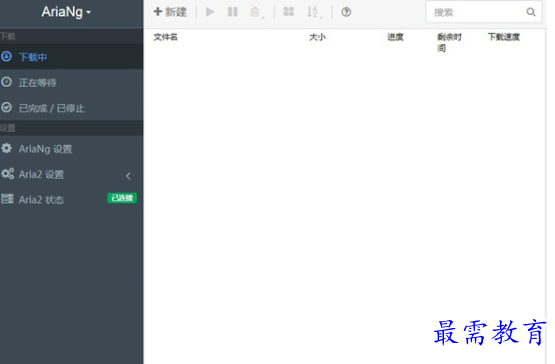This screenshot has width=555, height=364.
Task: Click the 进度 column header
Action: [x=395, y=37]
